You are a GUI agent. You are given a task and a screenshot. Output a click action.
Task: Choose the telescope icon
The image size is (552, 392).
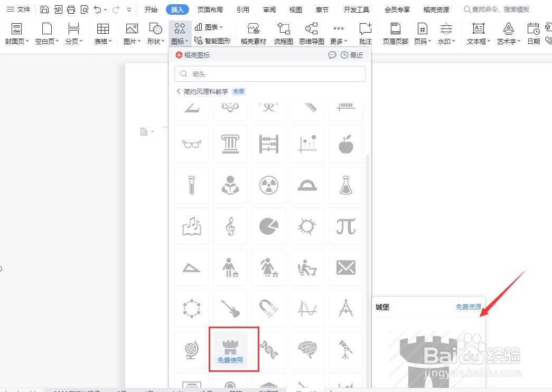[x=345, y=349]
